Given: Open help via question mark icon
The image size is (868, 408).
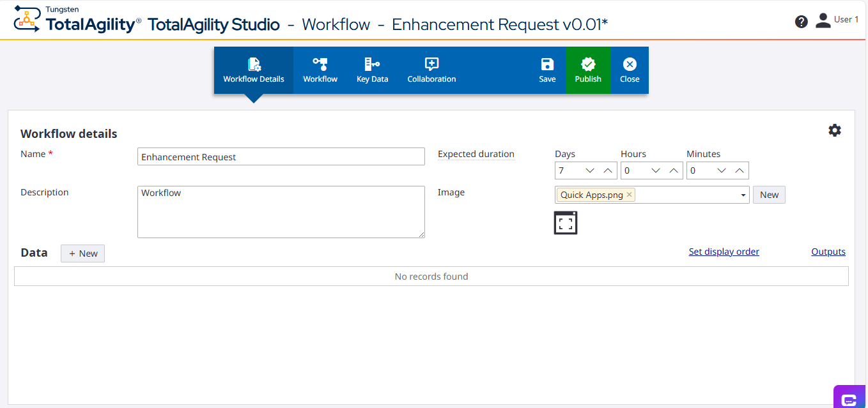Looking at the screenshot, I should 802,22.
